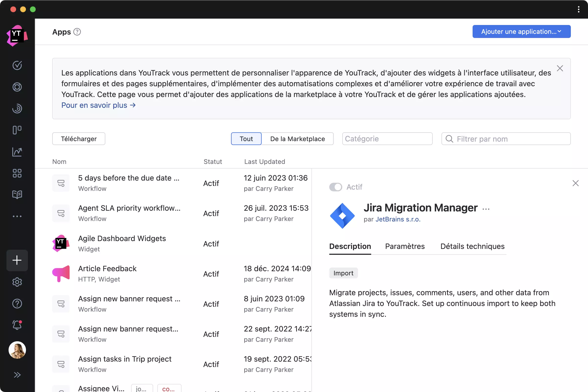Click the Télécharger button
The height and width of the screenshot is (392, 588).
(x=79, y=139)
